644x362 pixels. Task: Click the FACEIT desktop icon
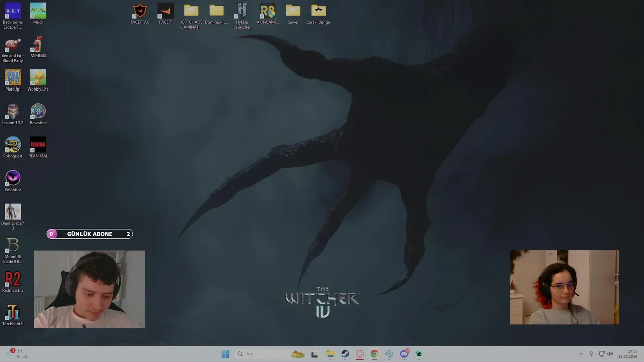(x=166, y=14)
